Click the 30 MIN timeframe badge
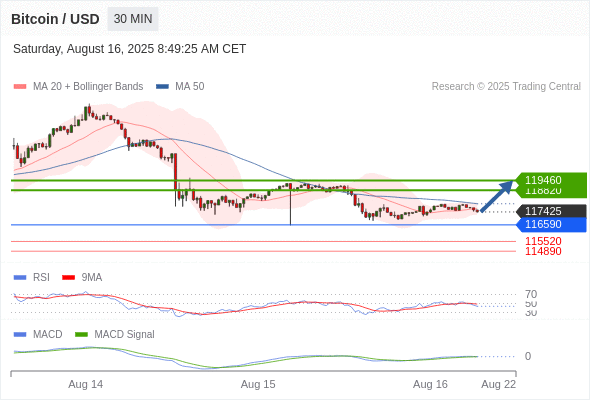The height and width of the screenshot is (400, 590). coord(133,19)
